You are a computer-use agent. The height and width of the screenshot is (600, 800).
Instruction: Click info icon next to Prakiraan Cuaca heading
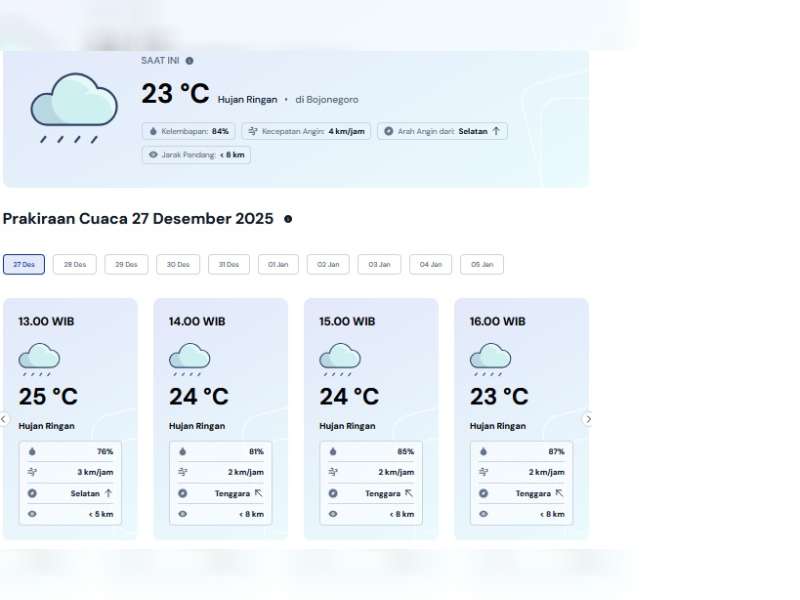(288, 219)
